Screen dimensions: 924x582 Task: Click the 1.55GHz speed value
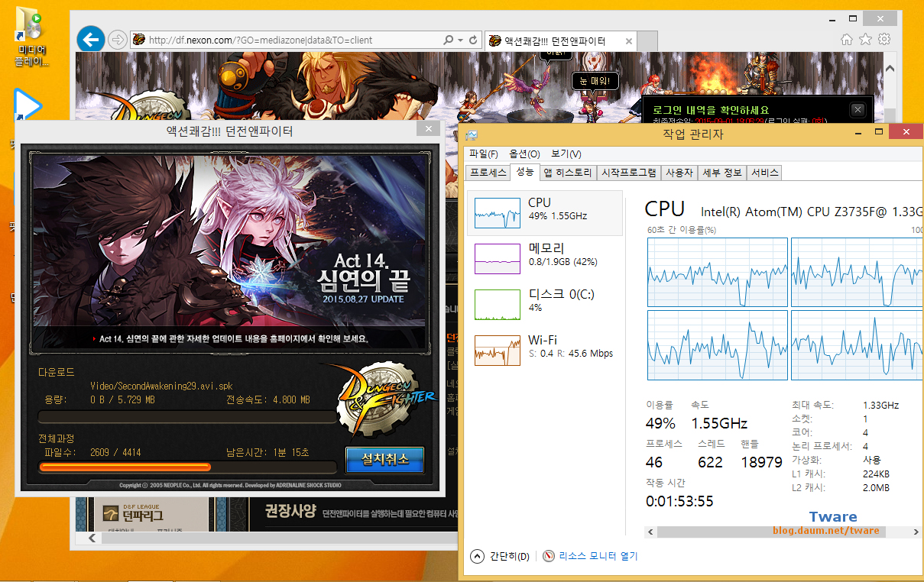click(719, 423)
